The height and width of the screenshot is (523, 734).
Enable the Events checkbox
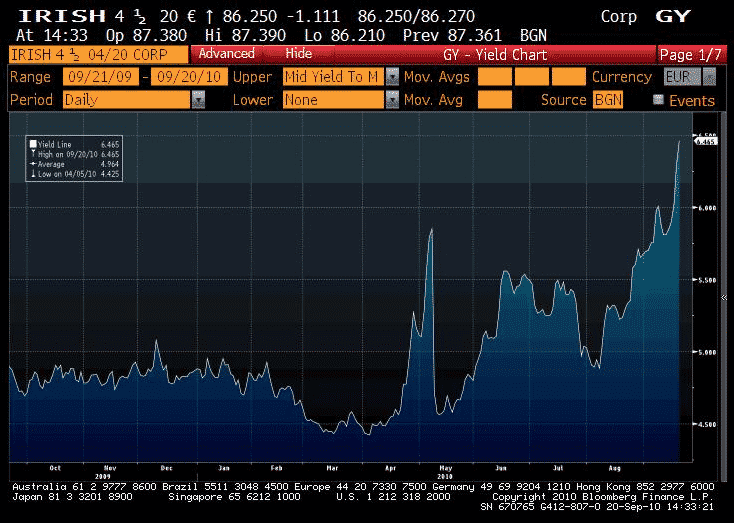[658, 100]
